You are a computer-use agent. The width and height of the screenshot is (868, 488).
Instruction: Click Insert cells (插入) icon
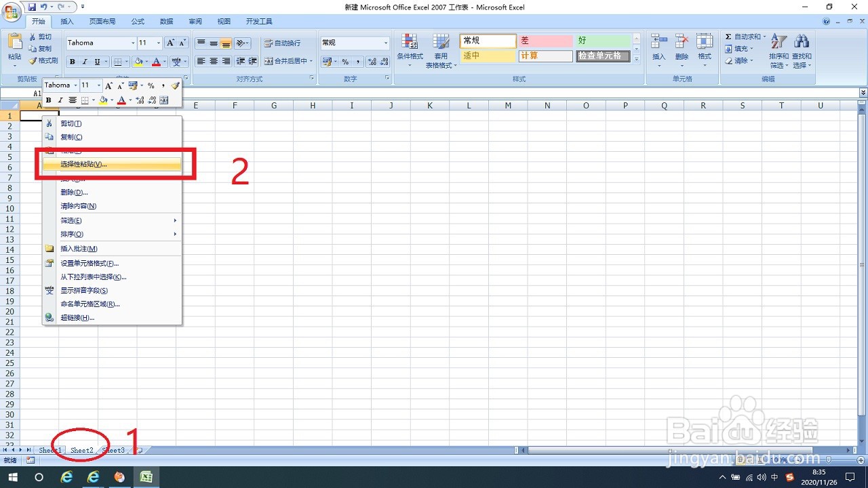click(658, 41)
